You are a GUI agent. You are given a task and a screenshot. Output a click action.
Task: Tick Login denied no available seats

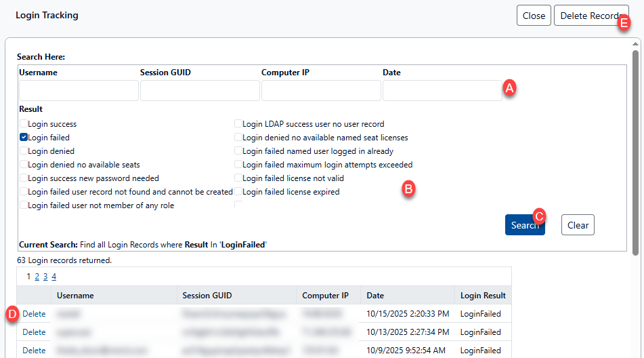(x=24, y=165)
